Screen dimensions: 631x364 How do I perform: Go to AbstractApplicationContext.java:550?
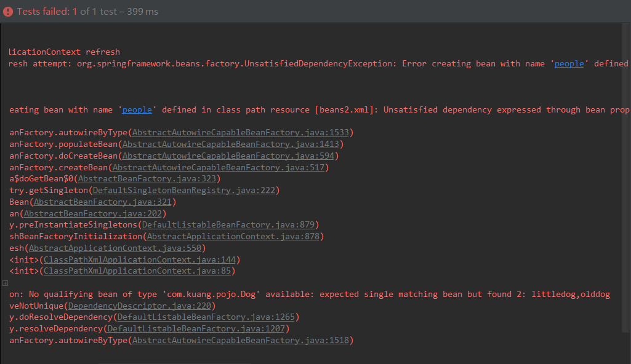click(115, 248)
